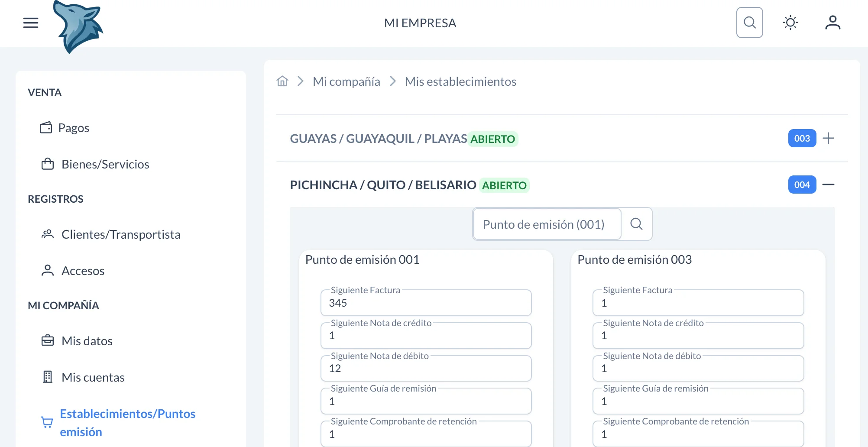Click the Bienes/Servicios bag icon
The image size is (868, 447).
pyautogui.click(x=48, y=164)
